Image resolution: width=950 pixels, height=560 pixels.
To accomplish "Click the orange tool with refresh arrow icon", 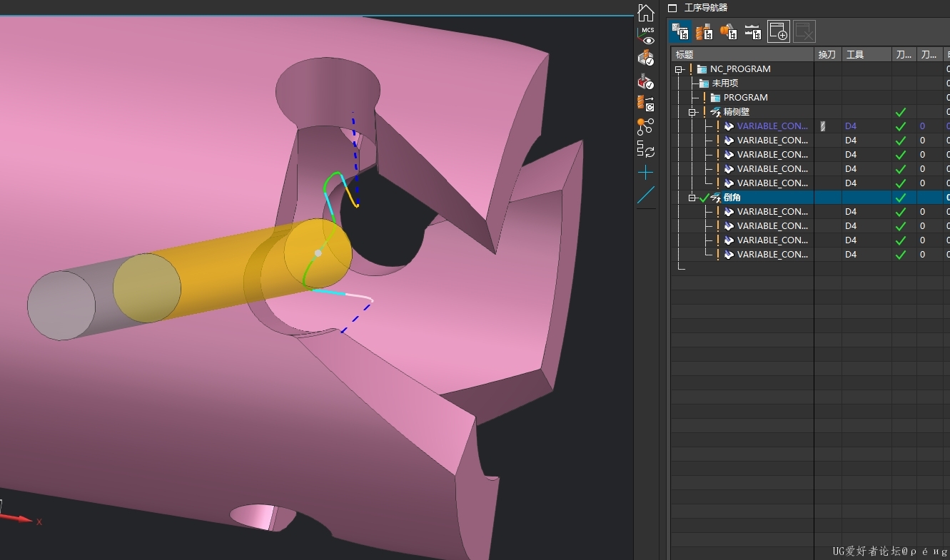I will click(x=645, y=103).
